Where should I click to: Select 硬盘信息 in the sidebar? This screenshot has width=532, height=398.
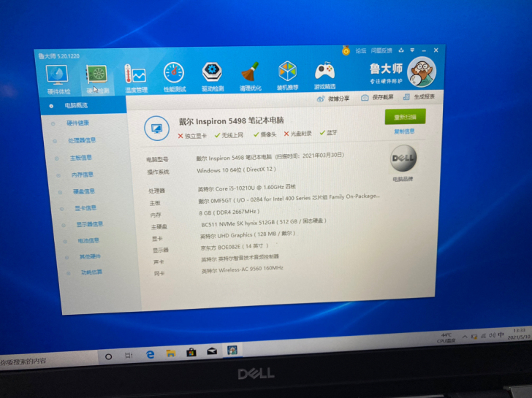click(84, 191)
